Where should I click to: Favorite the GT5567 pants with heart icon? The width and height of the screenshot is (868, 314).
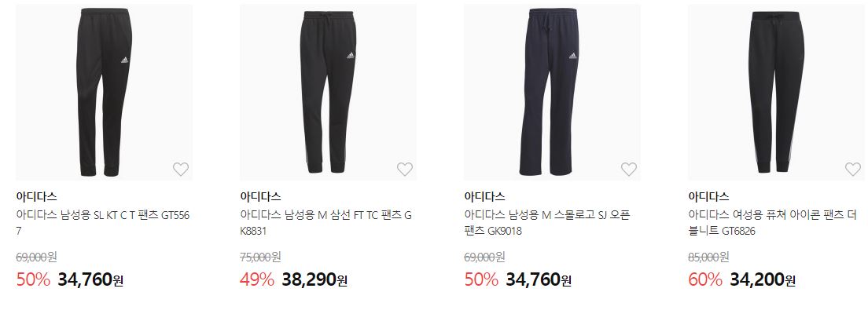181,169
